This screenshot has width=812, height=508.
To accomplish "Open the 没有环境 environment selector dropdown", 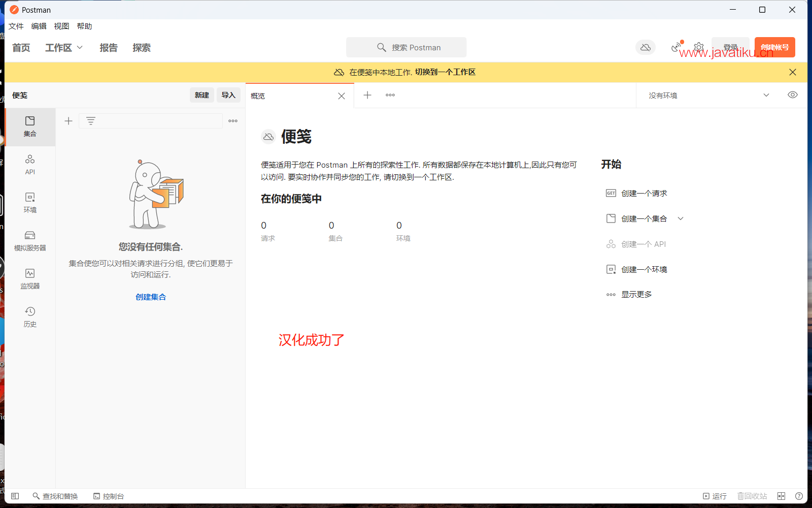I will [709, 96].
